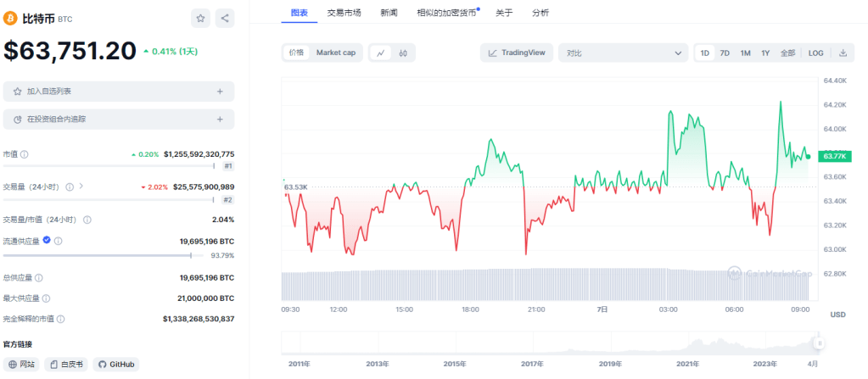Viewport: 868px width, 379px height.
Task: Click the info icon next to 市值
Action: coord(25,154)
